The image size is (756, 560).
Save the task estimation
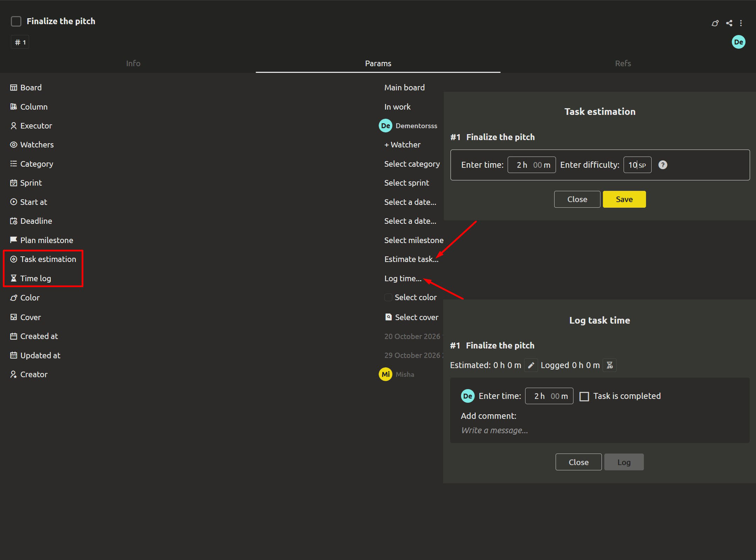point(624,199)
